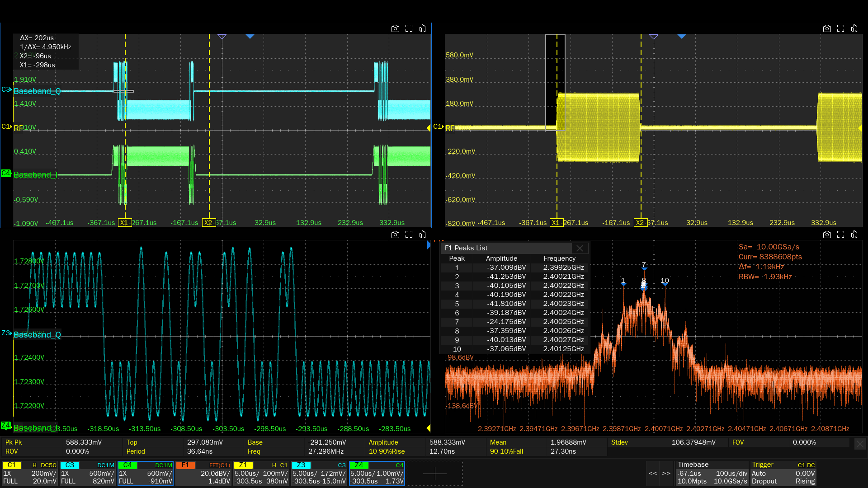Close the F1 Peaks List panel
This screenshot has height=488, width=868.
click(x=580, y=248)
